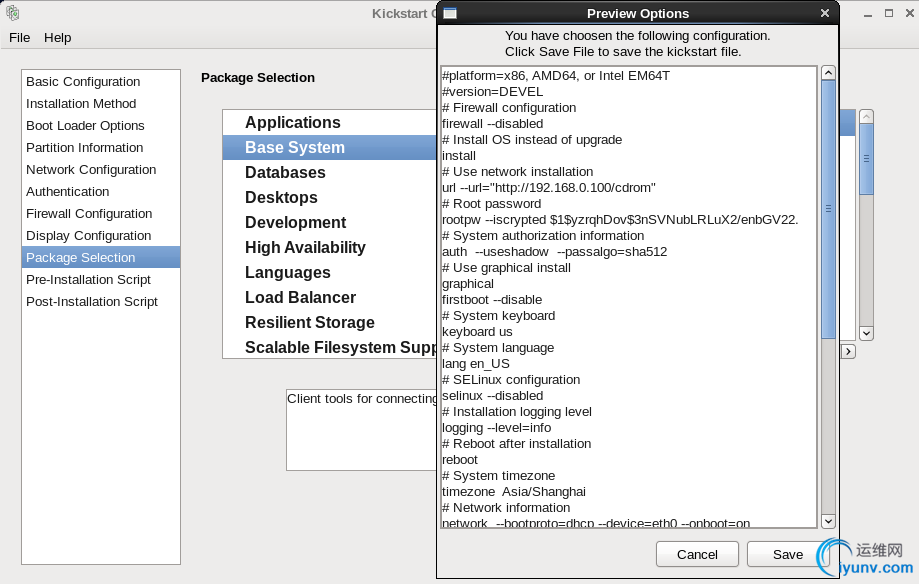919x584 pixels.
Task: Click Cancel in Preview Options dialog
Action: [697, 554]
